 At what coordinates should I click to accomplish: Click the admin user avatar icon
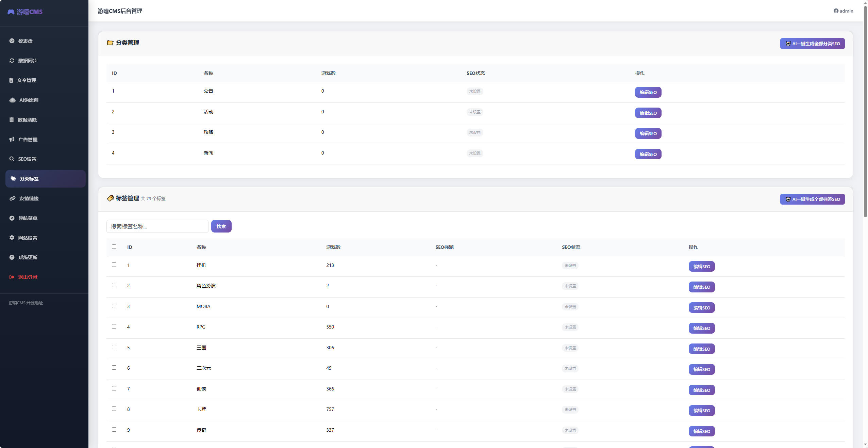point(836,11)
